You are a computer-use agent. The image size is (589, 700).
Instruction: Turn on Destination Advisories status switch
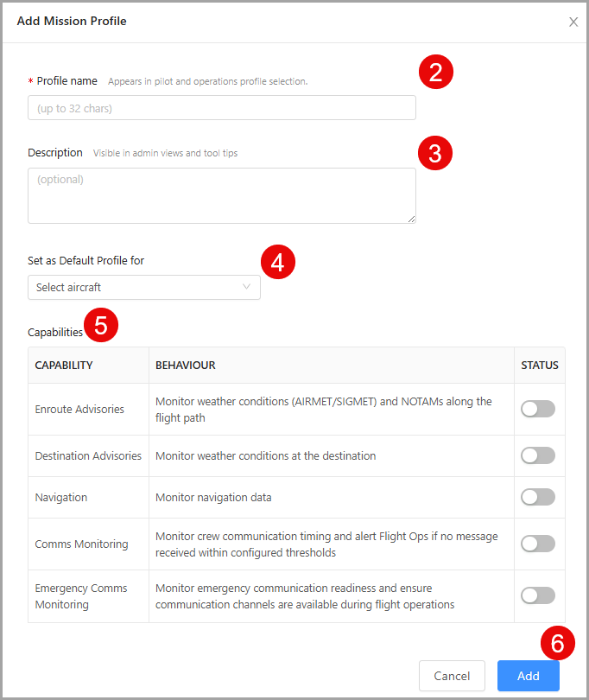coord(538,455)
